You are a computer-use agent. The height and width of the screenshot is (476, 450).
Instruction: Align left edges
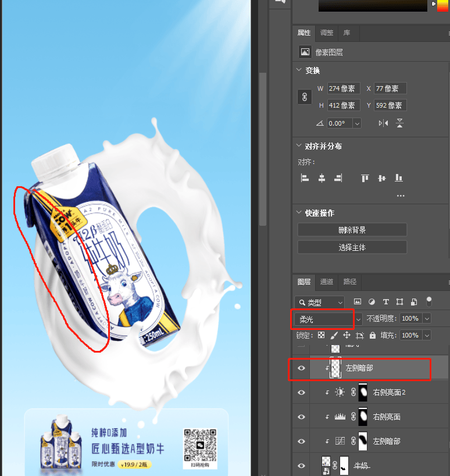(305, 178)
